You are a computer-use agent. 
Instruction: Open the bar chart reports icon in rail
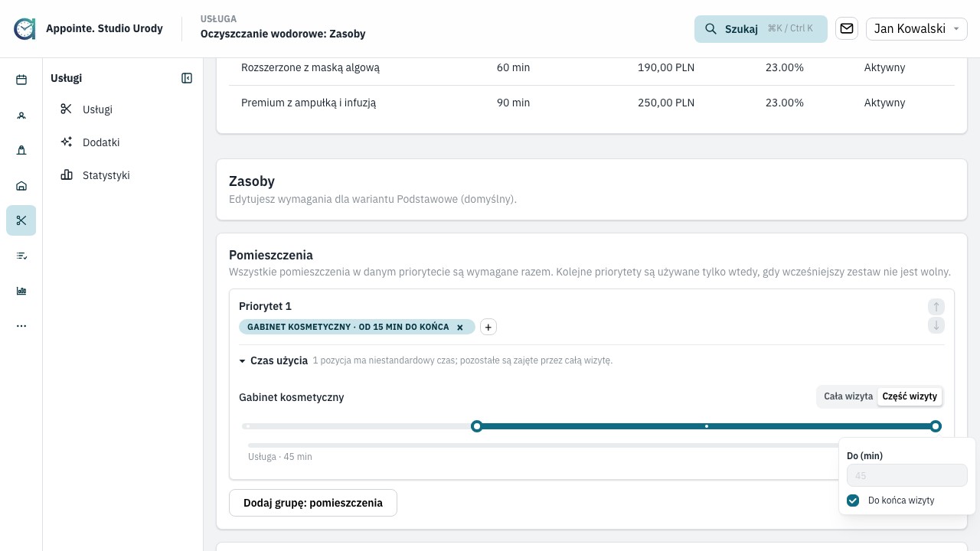(21, 291)
